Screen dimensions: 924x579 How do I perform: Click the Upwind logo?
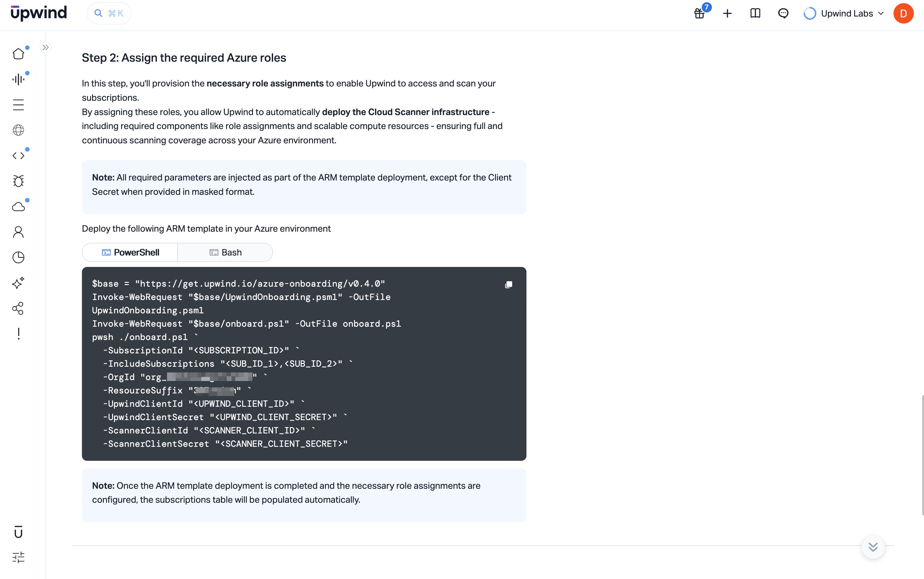(39, 13)
